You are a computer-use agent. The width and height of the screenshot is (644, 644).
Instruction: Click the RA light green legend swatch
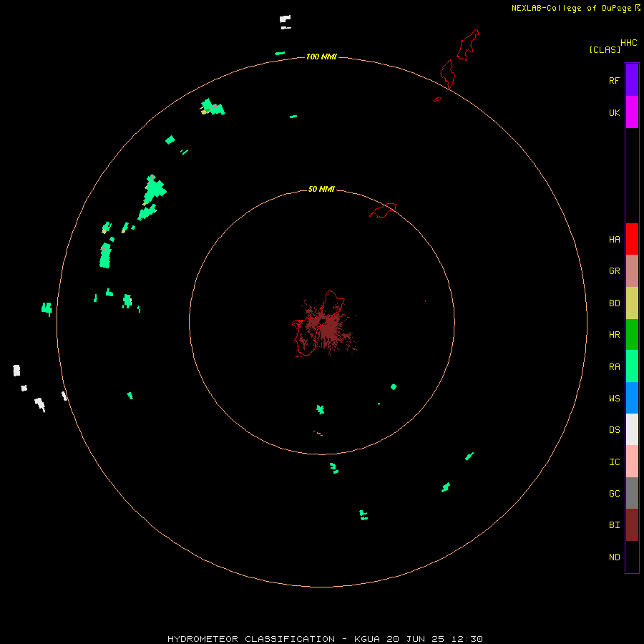[x=632, y=366]
